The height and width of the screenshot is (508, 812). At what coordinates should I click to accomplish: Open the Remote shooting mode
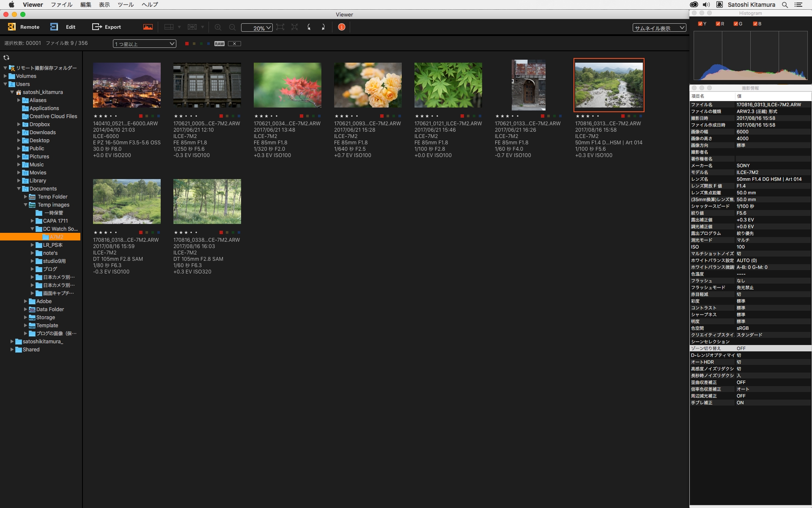pyautogui.click(x=24, y=27)
